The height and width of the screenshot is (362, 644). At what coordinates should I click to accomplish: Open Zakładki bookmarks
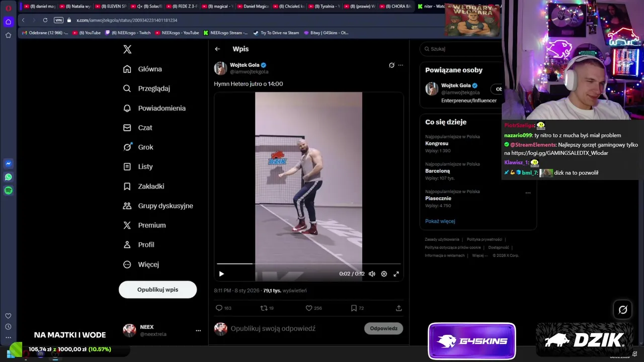tap(144, 186)
